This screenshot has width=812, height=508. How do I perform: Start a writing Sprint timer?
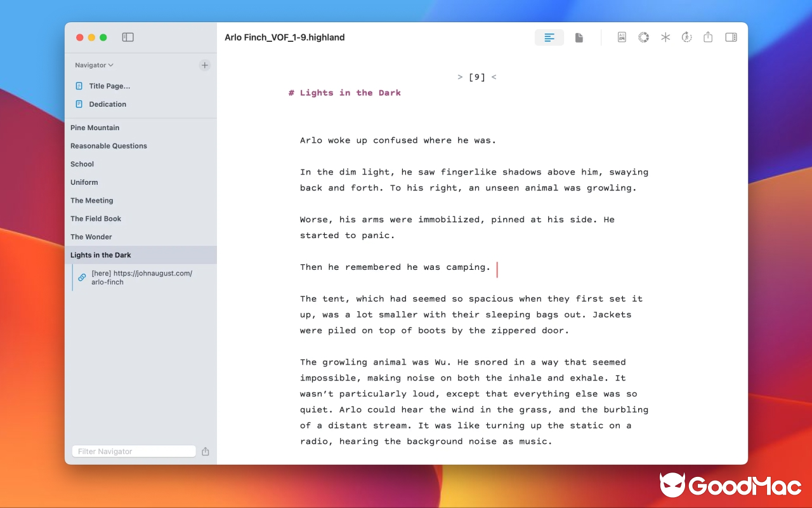[686, 37]
